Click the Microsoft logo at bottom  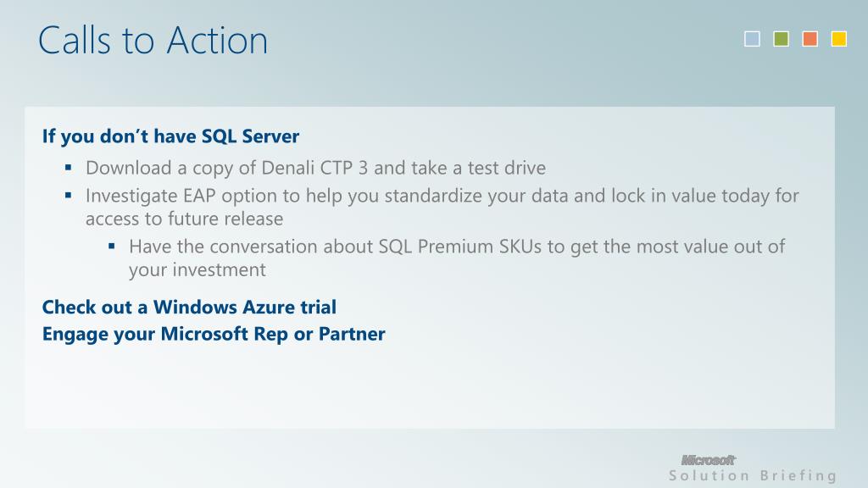708,460
